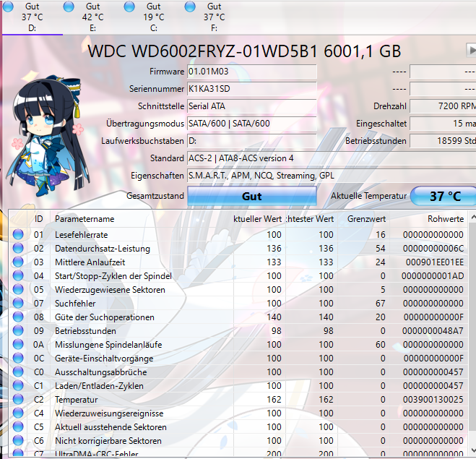Select the Wiederzugewiesene Sektoren parameter name
Screen dimensions: 476x459
coord(110,290)
